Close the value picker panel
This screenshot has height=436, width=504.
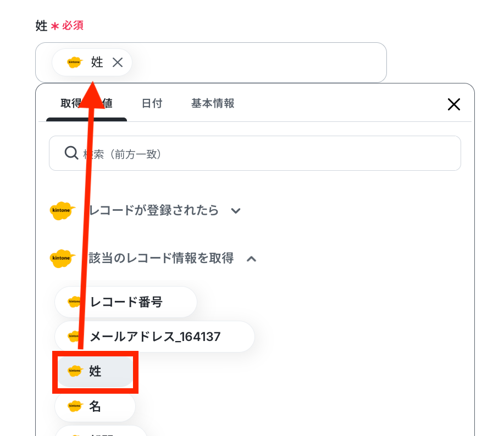click(x=454, y=104)
